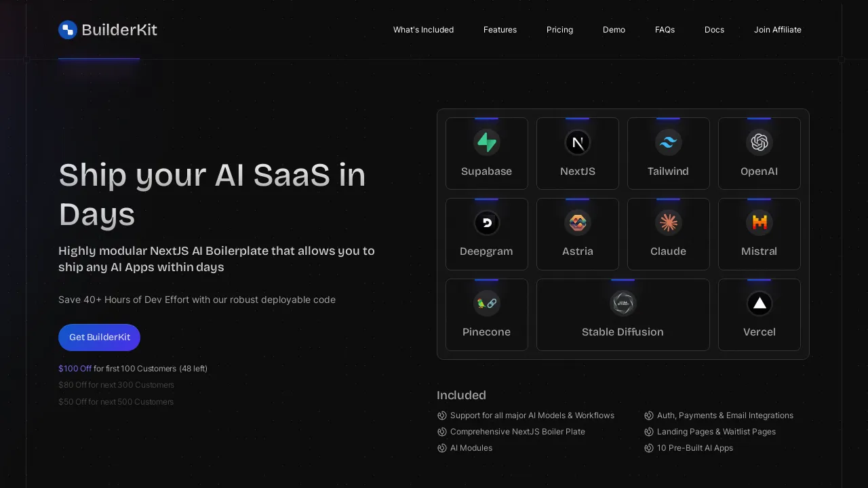The height and width of the screenshot is (488, 868).
Task: Click the Stable Diffusion logo icon
Action: 623,303
